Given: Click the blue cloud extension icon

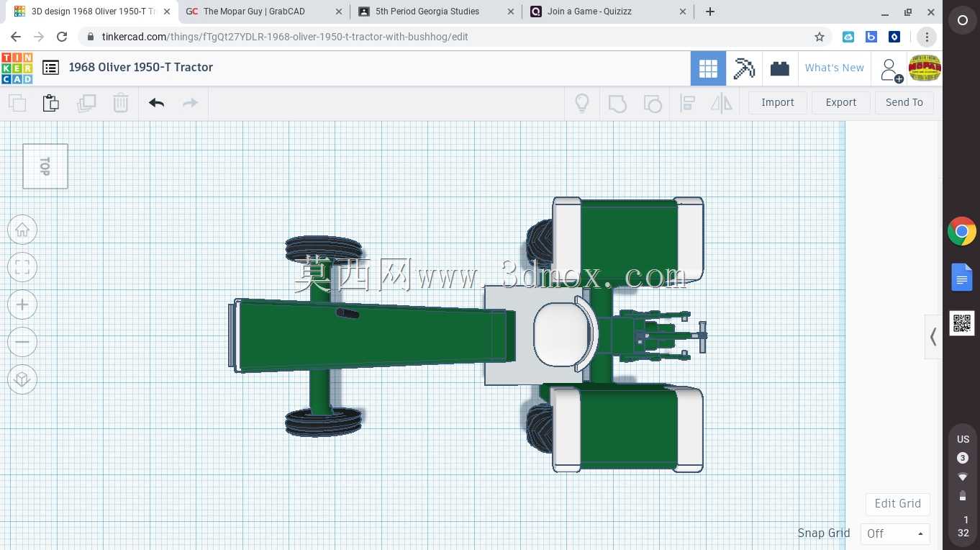Looking at the screenshot, I should click(x=848, y=37).
